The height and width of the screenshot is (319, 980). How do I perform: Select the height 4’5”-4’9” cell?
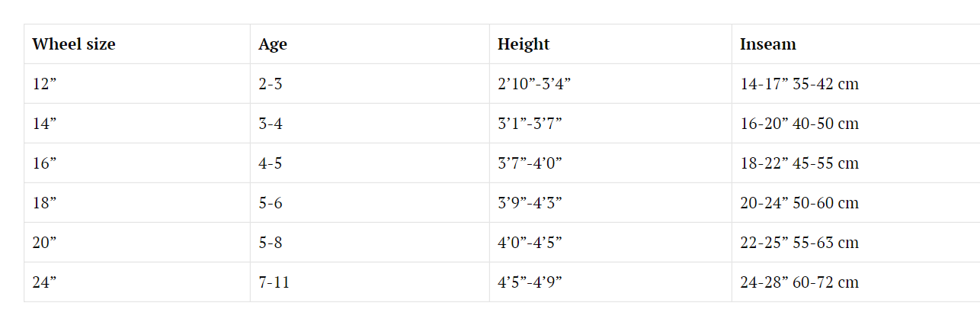point(610,282)
